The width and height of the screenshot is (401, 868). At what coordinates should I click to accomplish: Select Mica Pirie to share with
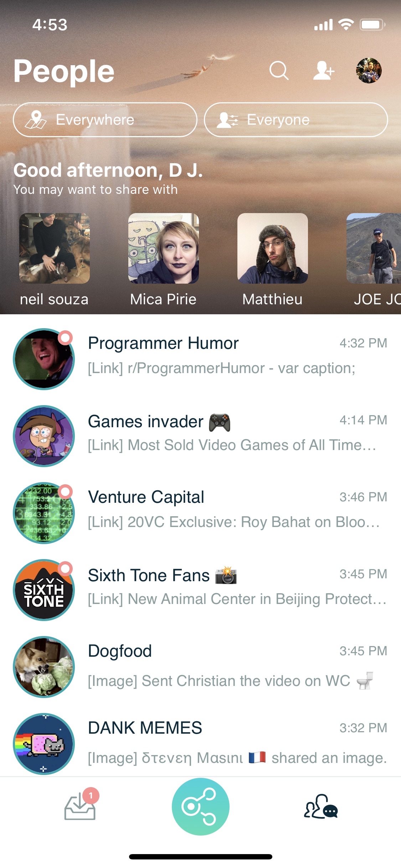164,248
